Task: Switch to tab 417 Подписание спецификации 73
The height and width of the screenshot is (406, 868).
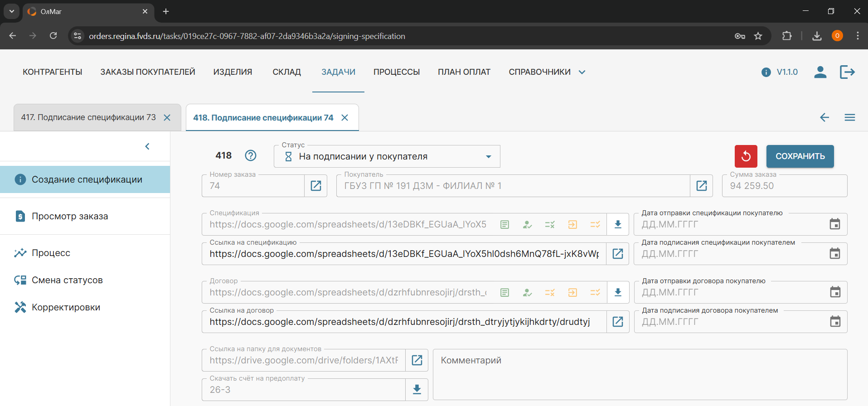Action: [88, 118]
